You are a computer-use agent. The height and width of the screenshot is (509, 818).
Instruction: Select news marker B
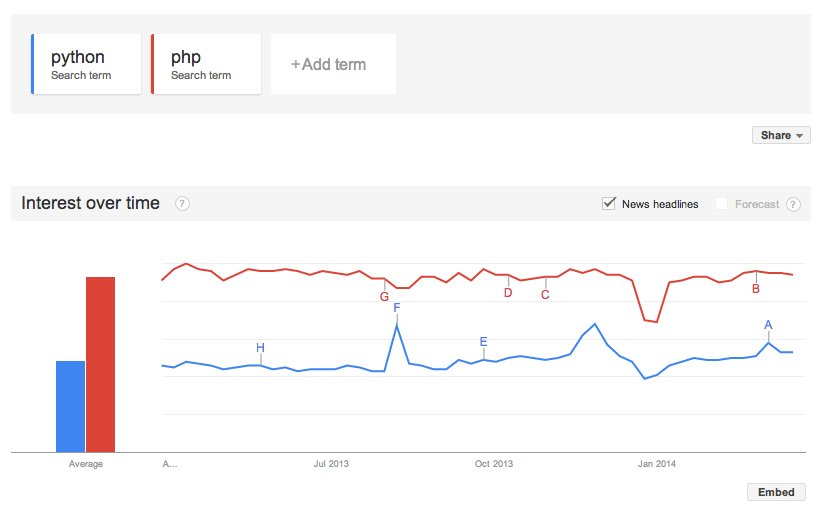coord(756,289)
